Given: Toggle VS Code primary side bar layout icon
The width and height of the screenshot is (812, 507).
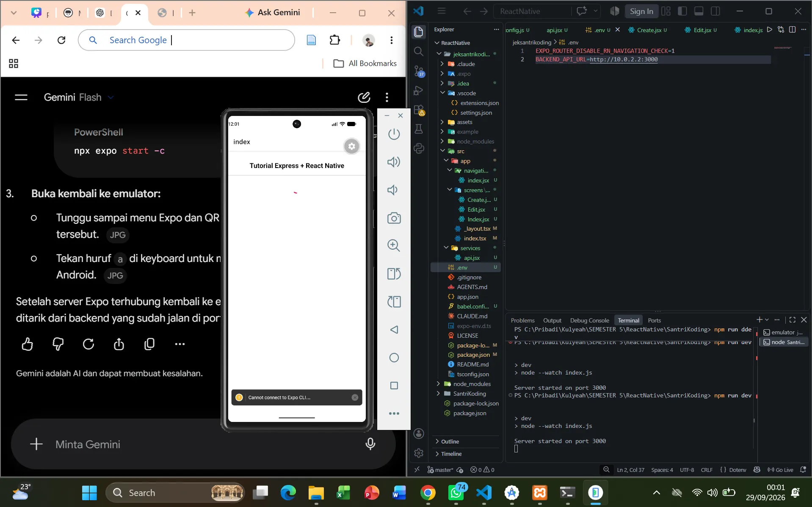Looking at the screenshot, I should (x=682, y=11).
